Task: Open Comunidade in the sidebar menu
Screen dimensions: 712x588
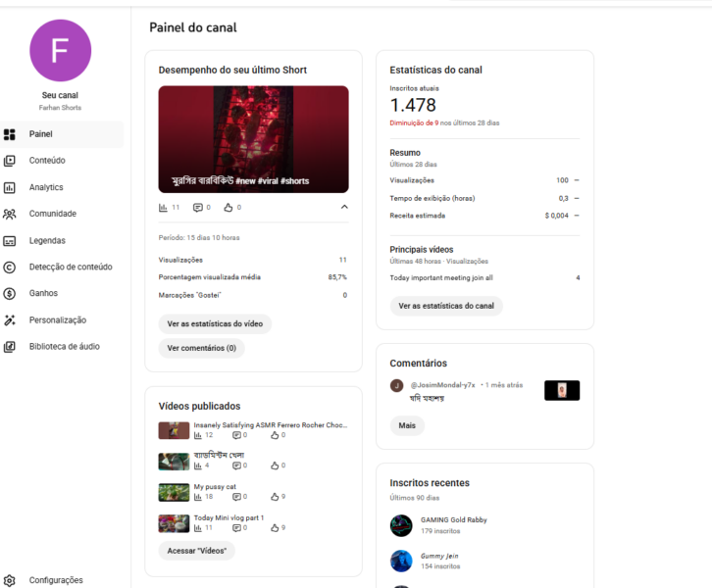Action: pos(62,214)
